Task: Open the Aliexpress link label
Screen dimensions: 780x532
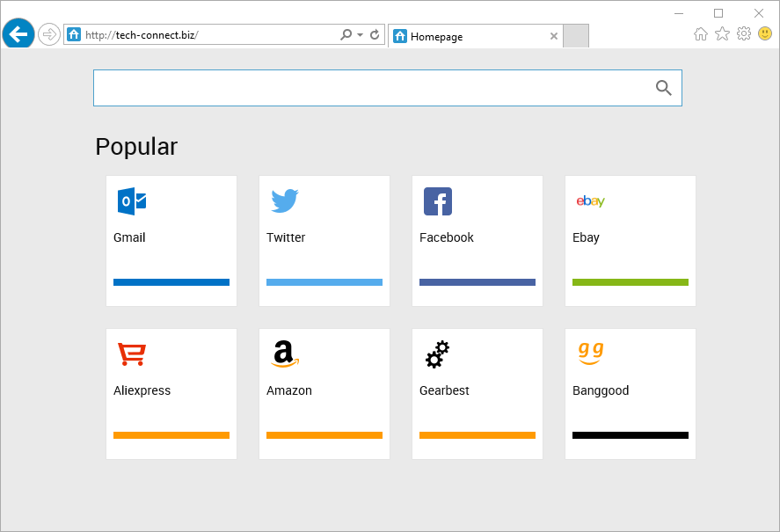Action: [142, 390]
